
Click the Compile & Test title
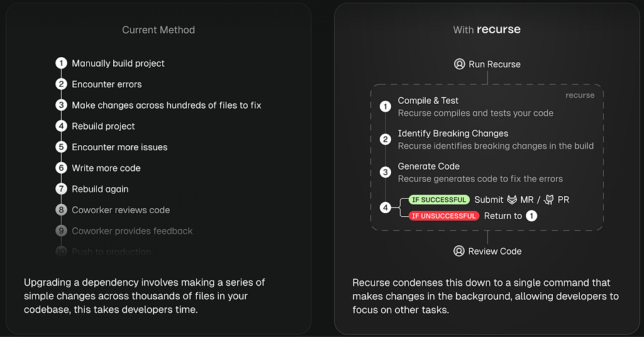pos(428,101)
